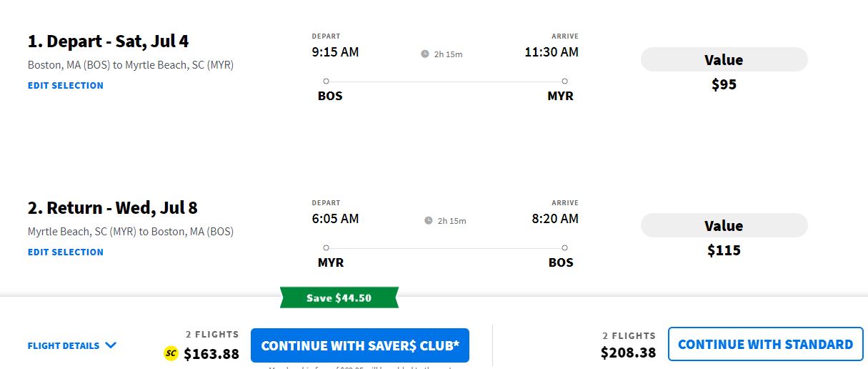Viewport: 868px width, 369px height.
Task: Click the yellow SC Savers Club badge icon
Action: 170,353
